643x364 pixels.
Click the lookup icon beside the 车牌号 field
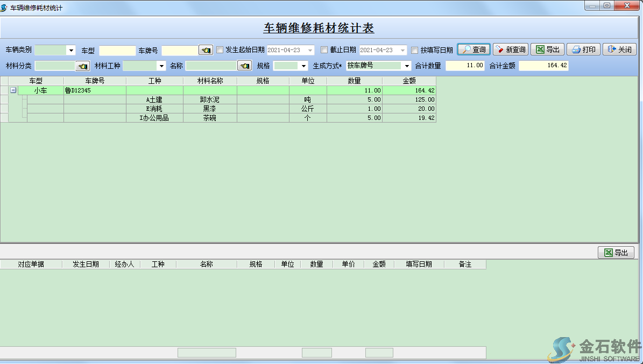tap(205, 49)
